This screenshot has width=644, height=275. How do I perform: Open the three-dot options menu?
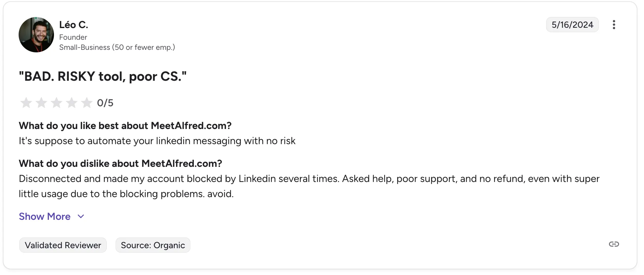(x=614, y=25)
